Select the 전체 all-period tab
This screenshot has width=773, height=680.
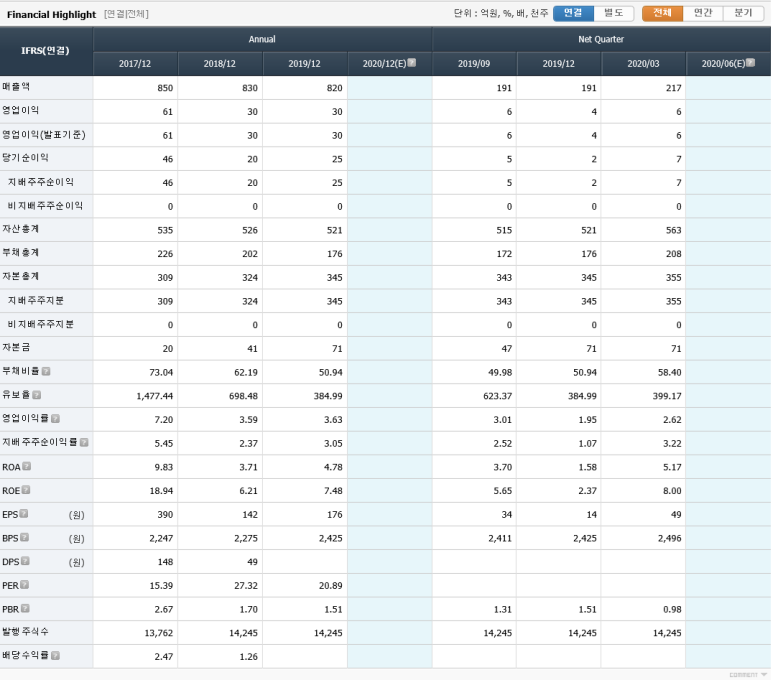tap(663, 13)
